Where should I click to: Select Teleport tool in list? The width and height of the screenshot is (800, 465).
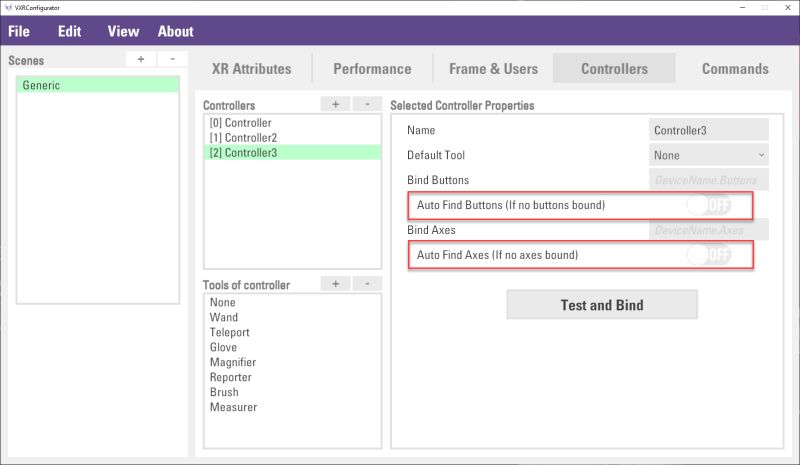pyautogui.click(x=292, y=332)
